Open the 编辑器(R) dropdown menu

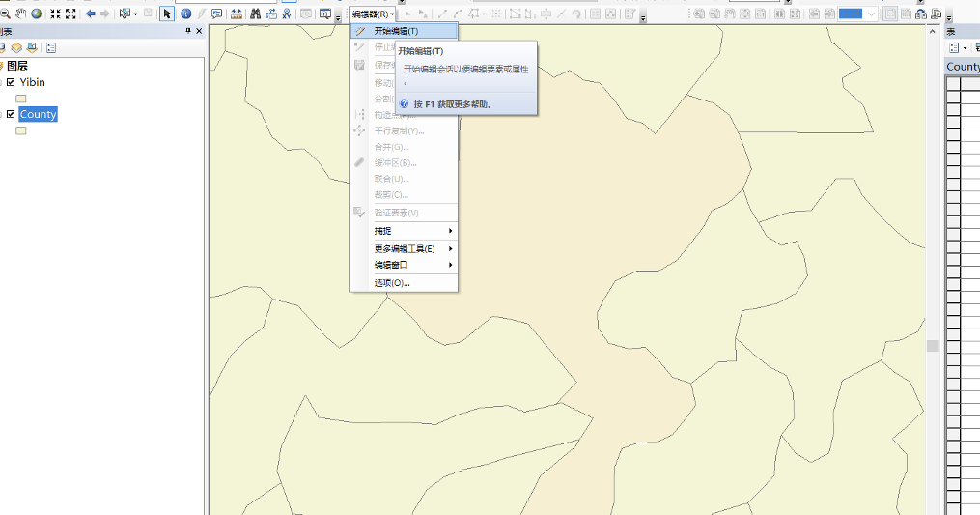[x=373, y=14]
